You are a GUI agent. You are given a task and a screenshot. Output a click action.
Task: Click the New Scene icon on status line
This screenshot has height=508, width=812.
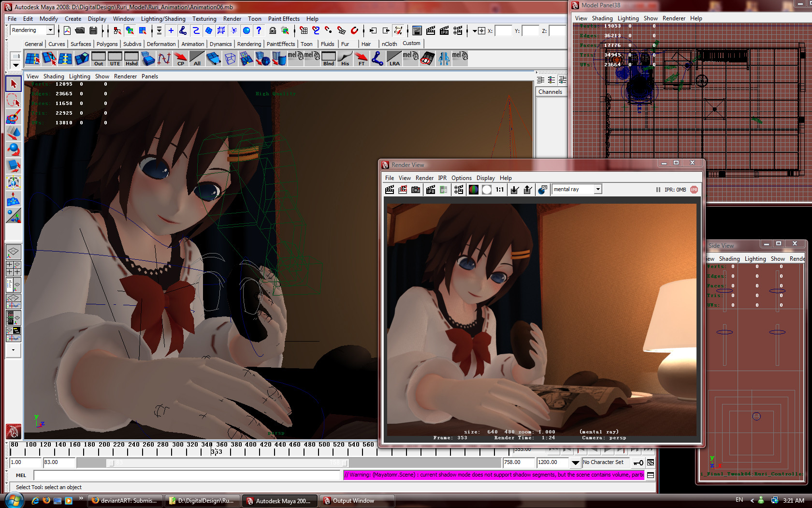pos(67,30)
